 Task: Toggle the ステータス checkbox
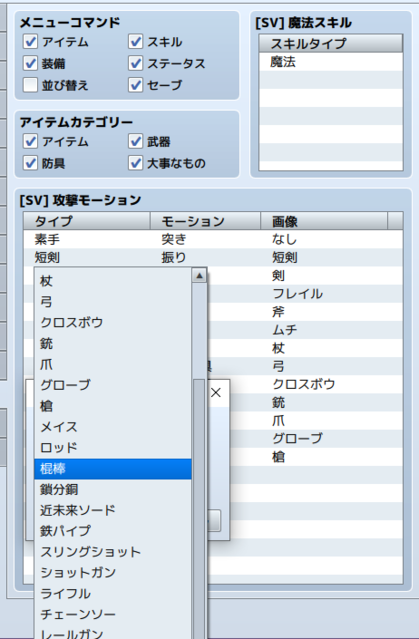tap(135, 63)
